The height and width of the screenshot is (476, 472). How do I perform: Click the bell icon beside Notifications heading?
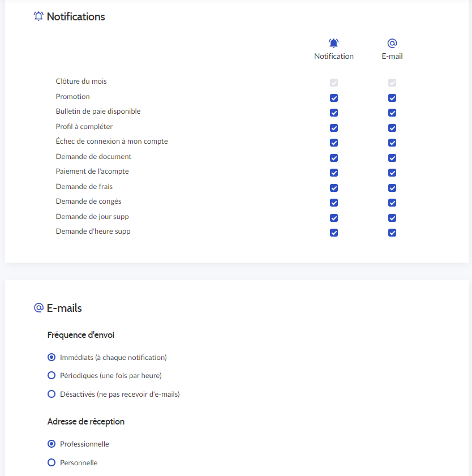click(x=38, y=16)
